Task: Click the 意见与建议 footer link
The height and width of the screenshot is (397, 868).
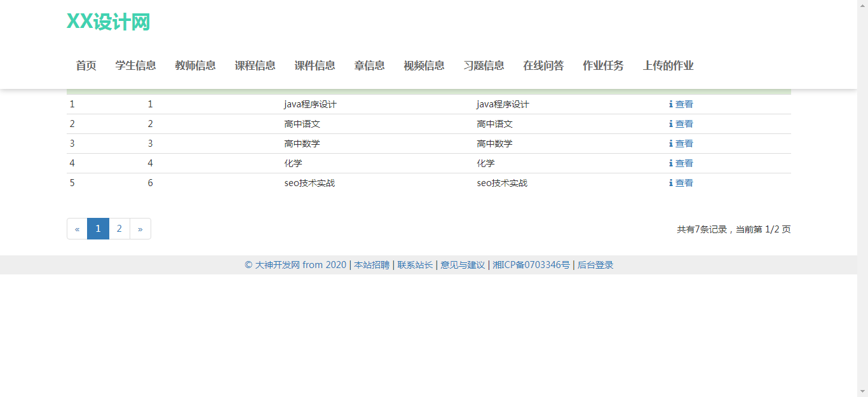Action: pos(463,265)
